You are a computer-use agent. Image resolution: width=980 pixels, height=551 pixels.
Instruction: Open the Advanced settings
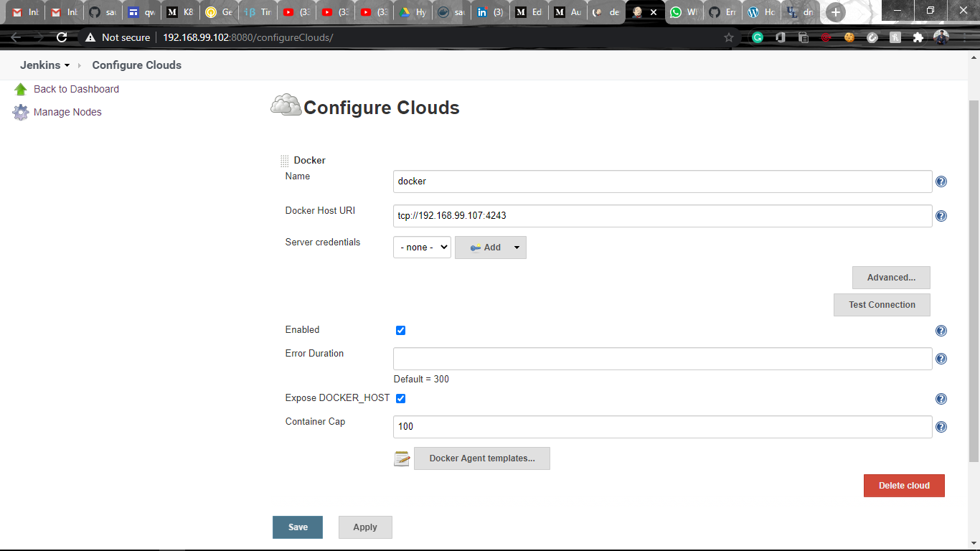[x=891, y=278]
